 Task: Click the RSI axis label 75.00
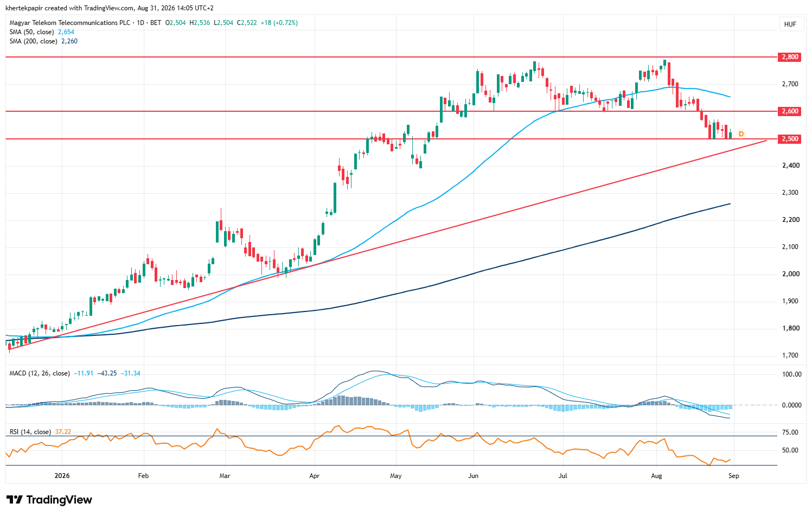point(791,432)
